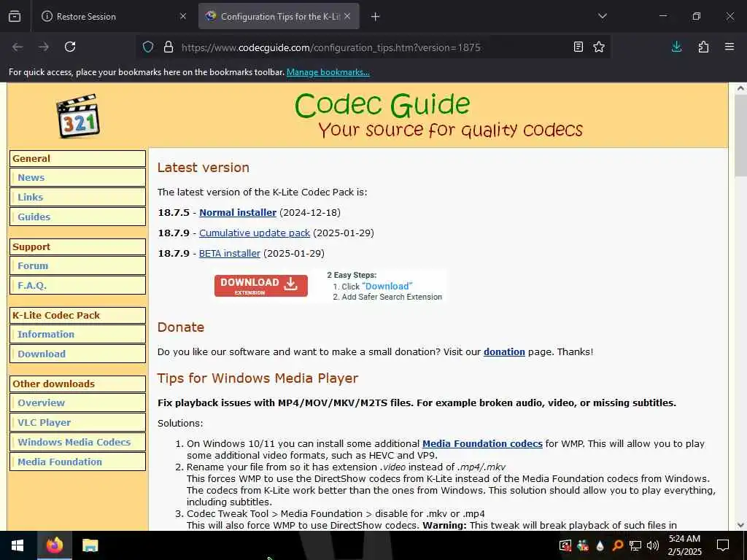
Task: Open the donation page link
Action: pos(504,352)
